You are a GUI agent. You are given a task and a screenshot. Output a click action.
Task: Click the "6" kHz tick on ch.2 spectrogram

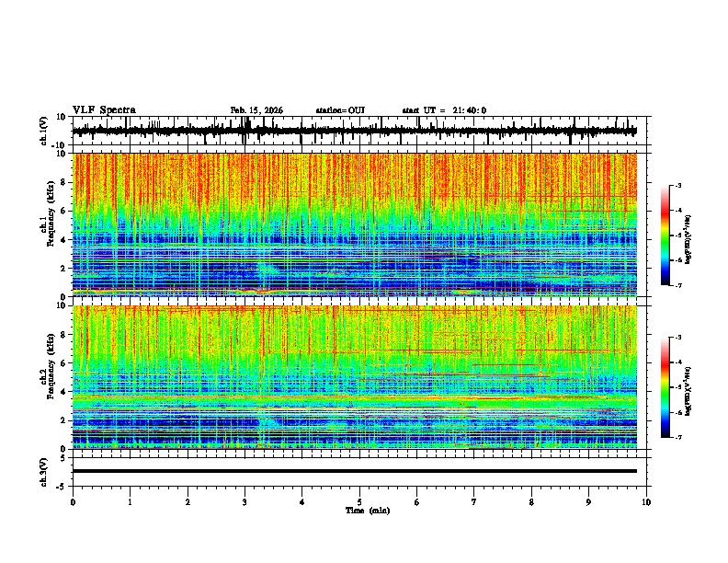point(63,363)
